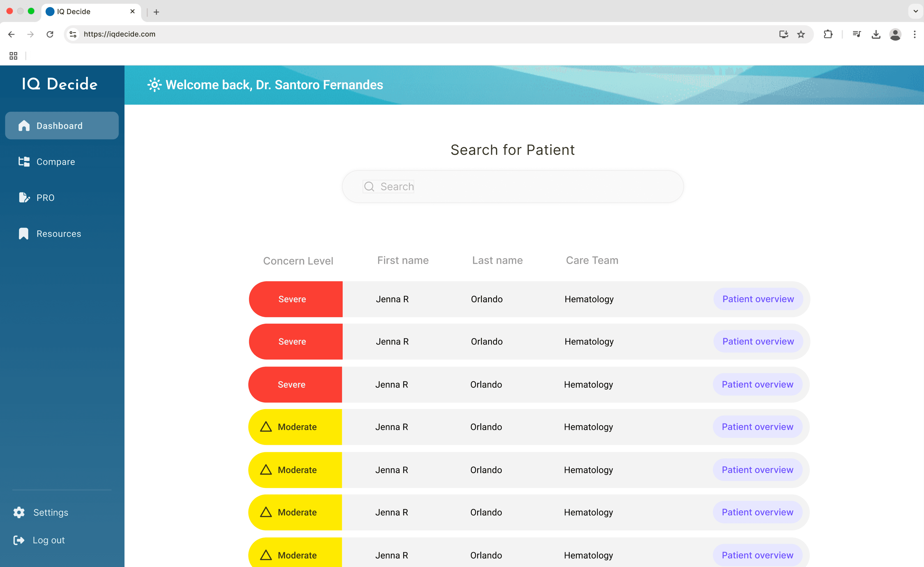Click the browser downloads icon

click(876, 34)
